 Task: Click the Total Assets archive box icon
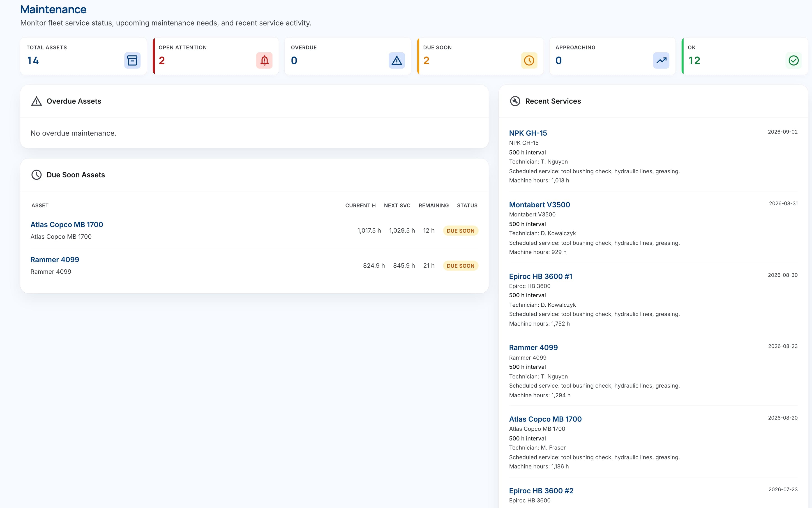pos(132,61)
